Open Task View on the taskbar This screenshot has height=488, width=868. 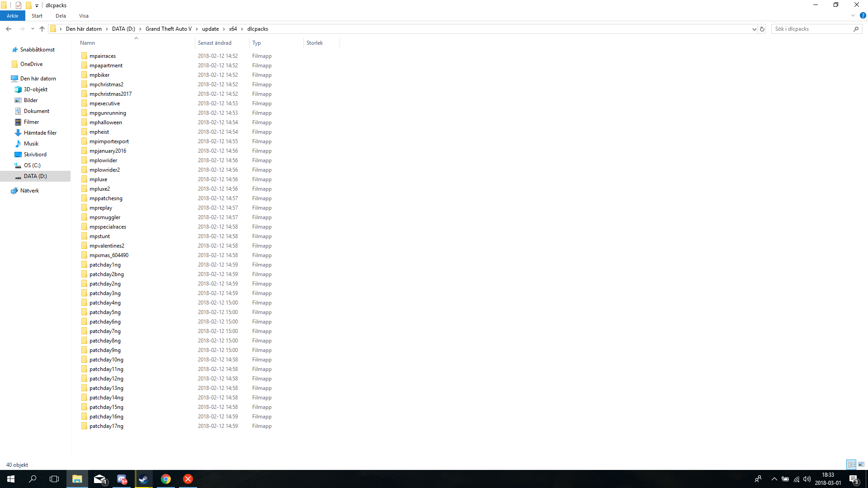point(54,479)
